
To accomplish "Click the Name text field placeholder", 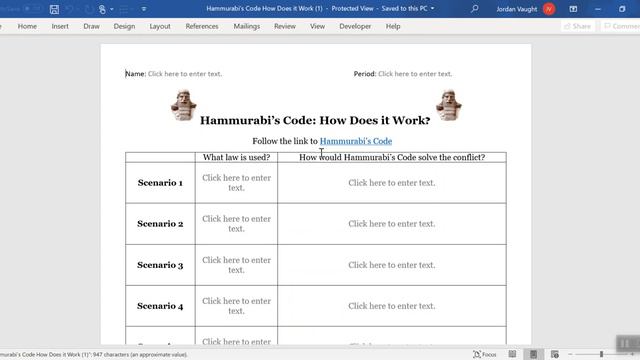I will [x=185, y=74].
